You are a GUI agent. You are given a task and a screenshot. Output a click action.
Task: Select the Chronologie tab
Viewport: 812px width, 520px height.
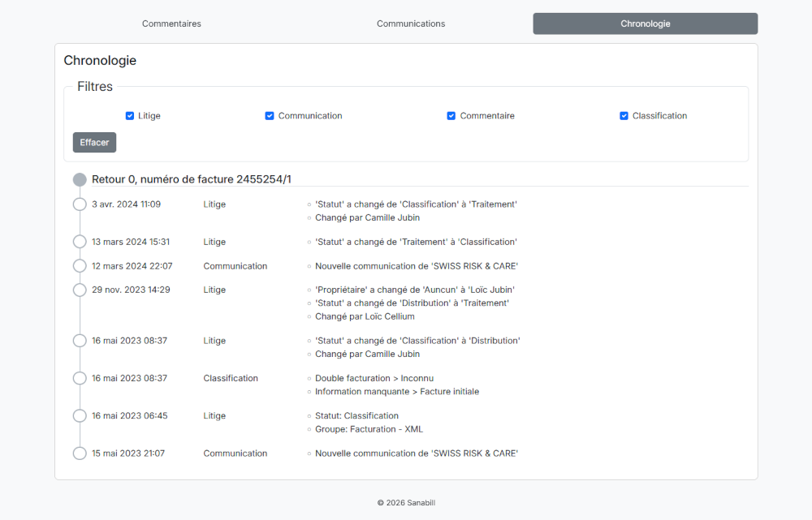644,24
